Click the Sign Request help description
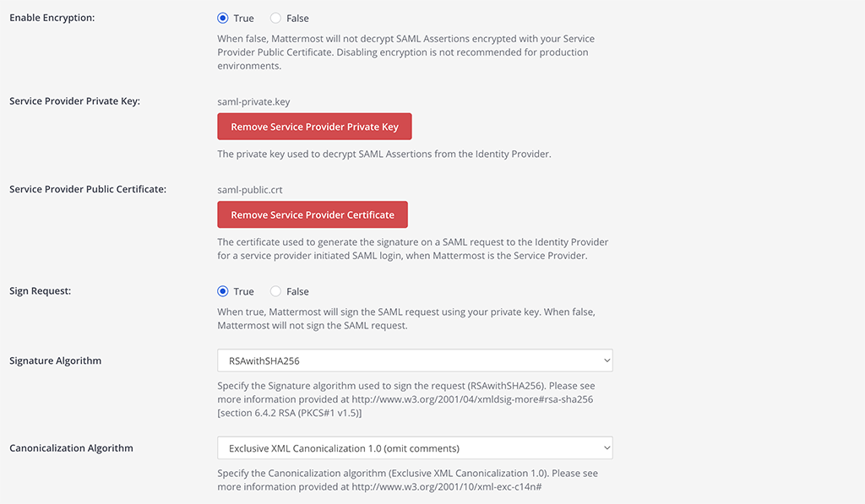 [x=405, y=318]
